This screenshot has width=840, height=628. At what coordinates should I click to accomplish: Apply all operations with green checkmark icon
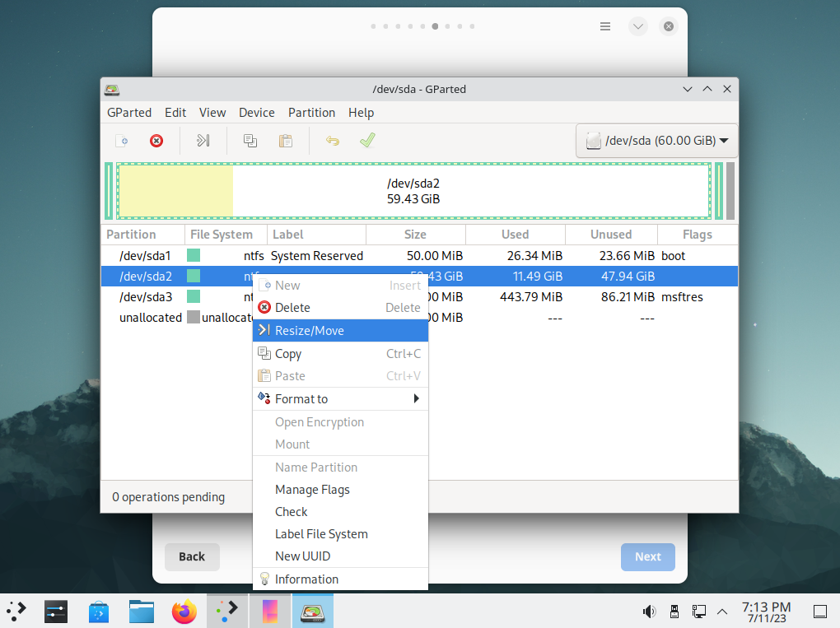[x=366, y=141]
